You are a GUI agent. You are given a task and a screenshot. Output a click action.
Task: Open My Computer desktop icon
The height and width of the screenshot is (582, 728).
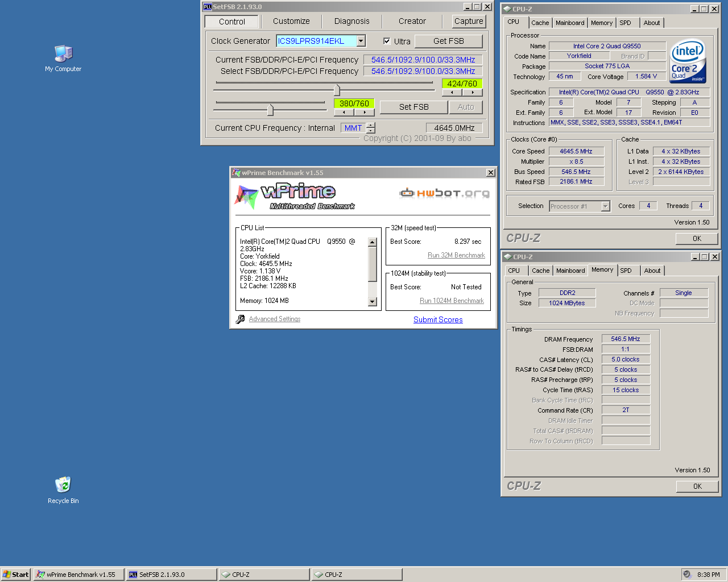tap(63, 59)
